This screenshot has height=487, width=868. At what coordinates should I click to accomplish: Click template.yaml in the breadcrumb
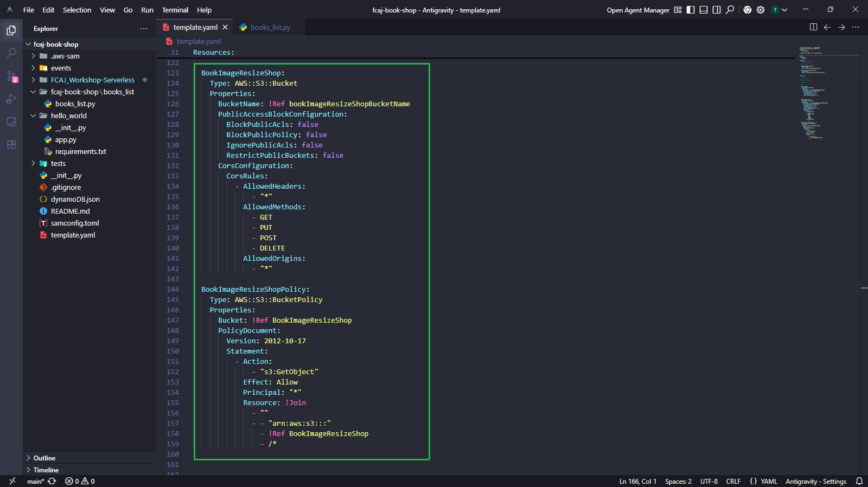(199, 41)
